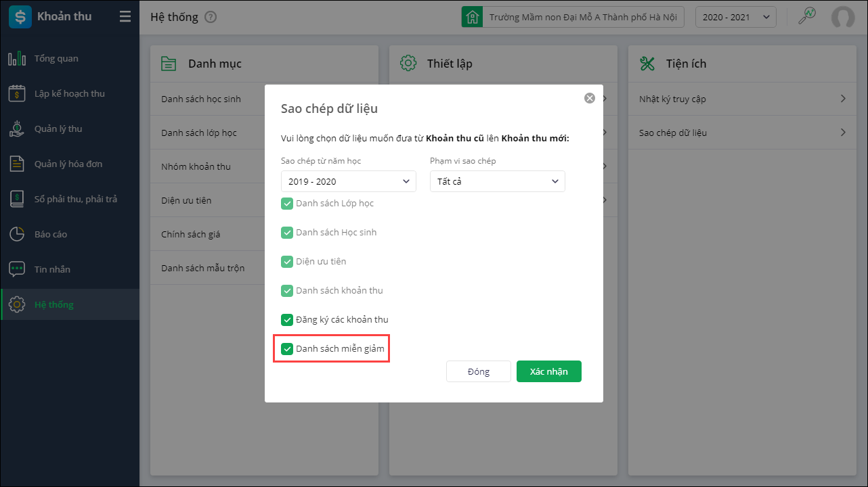Open the user avatar profile icon
The image size is (868, 487).
(x=843, y=17)
